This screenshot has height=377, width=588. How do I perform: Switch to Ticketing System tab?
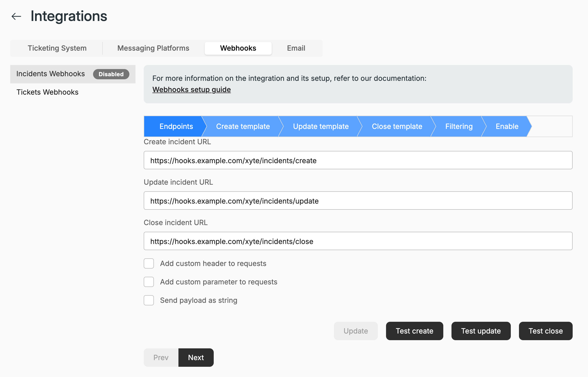pos(57,48)
